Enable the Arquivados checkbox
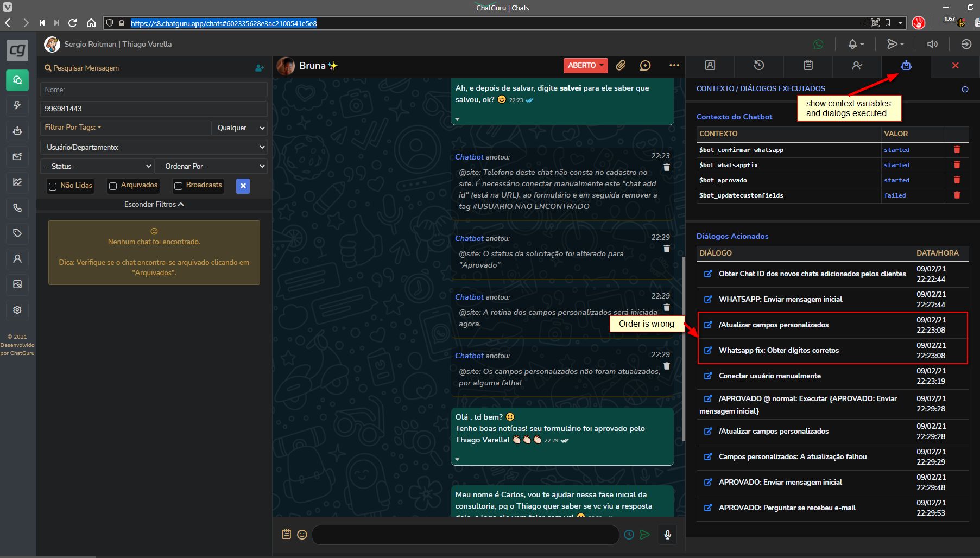980x558 pixels. (x=113, y=186)
